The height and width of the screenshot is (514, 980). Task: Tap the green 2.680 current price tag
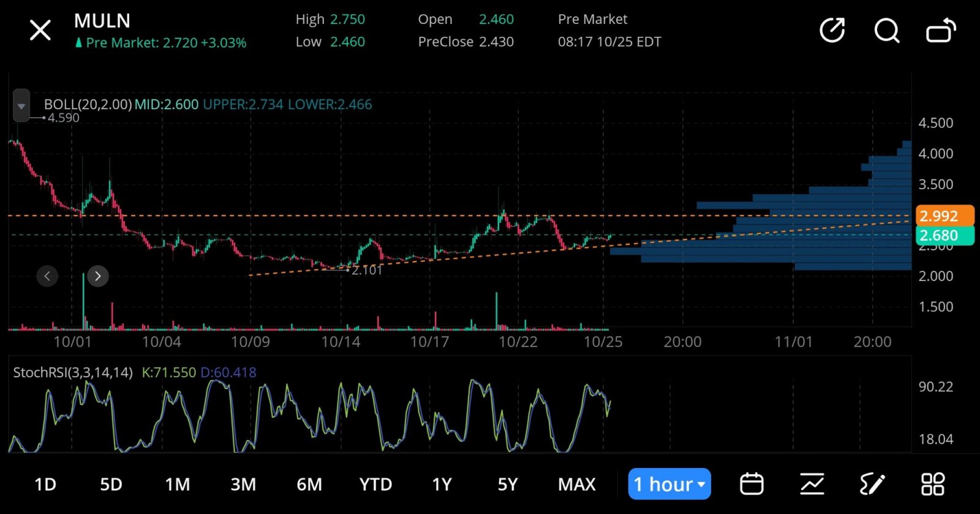tap(944, 235)
